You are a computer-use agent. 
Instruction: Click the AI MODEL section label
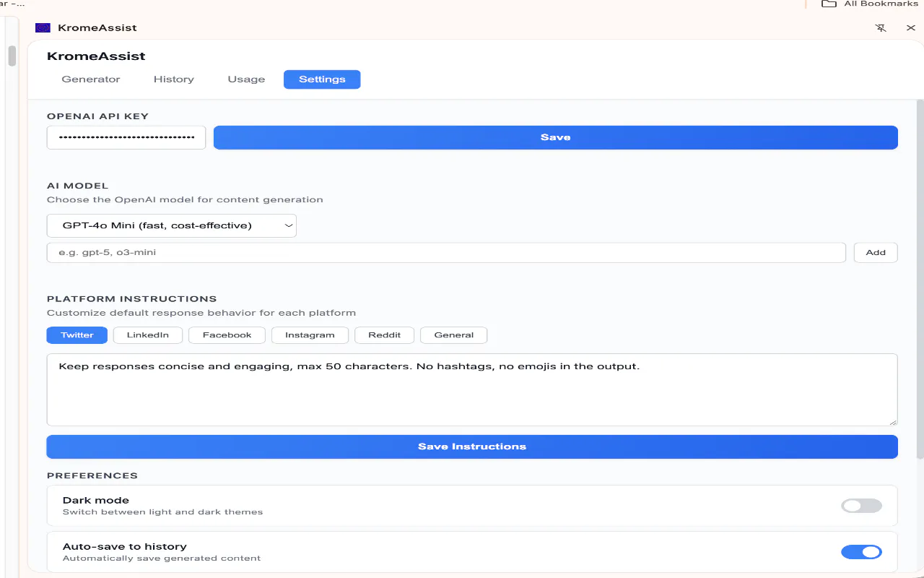coord(77,186)
